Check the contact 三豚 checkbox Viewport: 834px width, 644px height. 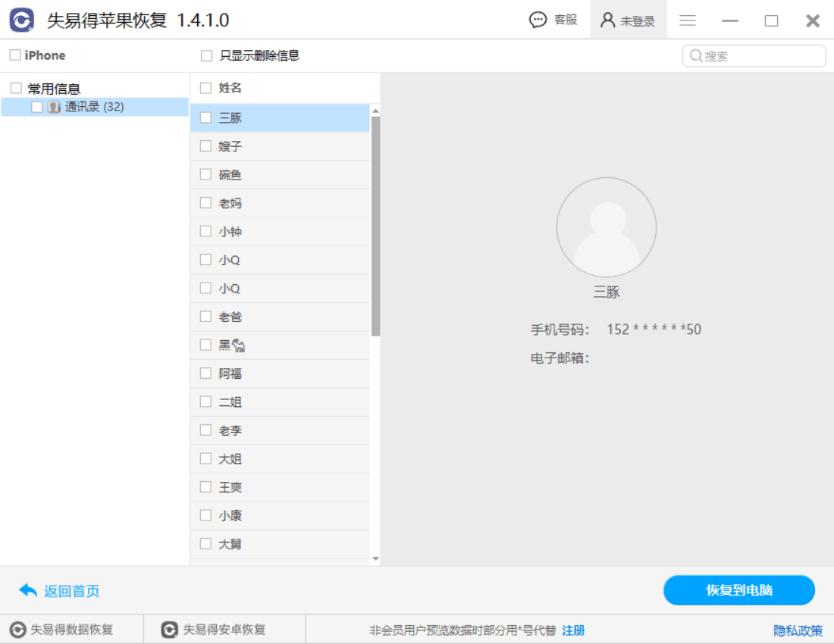click(x=204, y=117)
